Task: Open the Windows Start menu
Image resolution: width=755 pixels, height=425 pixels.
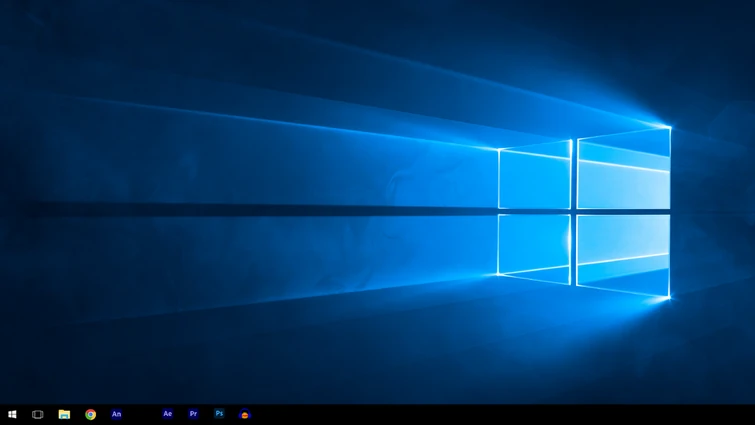Action: (13, 414)
